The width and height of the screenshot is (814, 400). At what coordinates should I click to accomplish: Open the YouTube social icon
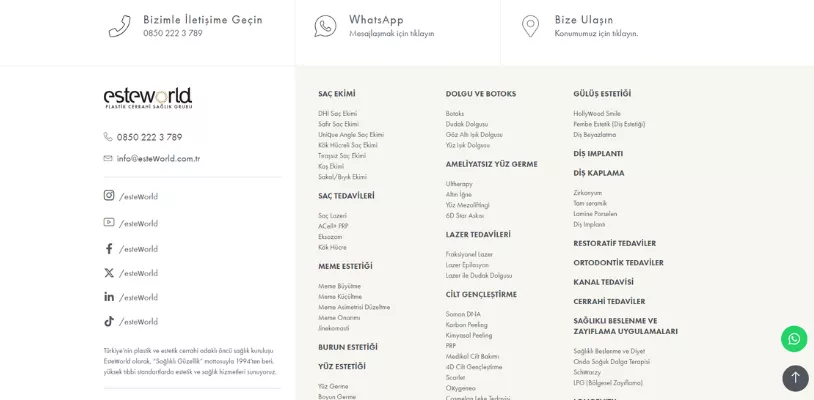tap(109, 223)
